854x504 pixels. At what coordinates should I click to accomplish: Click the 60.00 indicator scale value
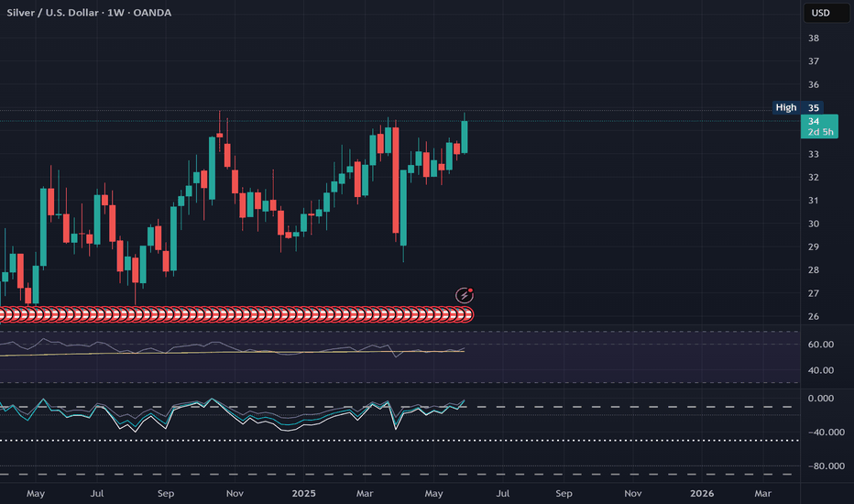pos(821,345)
